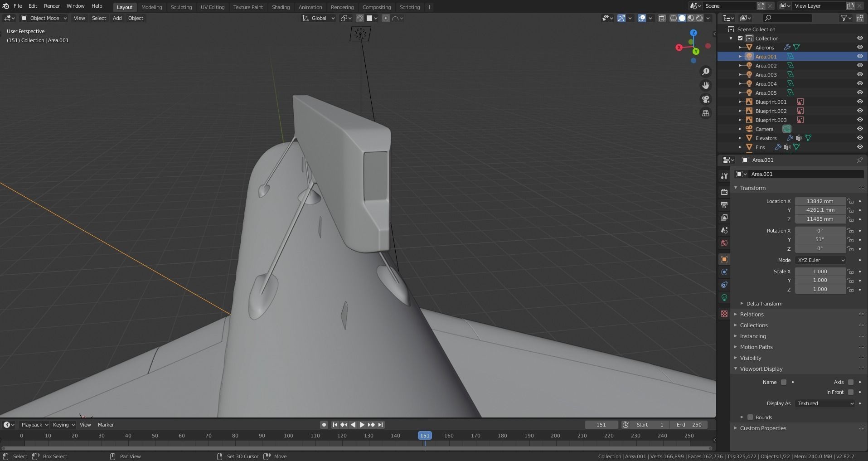This screenshot has width=868, height=461.
Task: Toggle show overlays button
Action: [x=642, y=18]
